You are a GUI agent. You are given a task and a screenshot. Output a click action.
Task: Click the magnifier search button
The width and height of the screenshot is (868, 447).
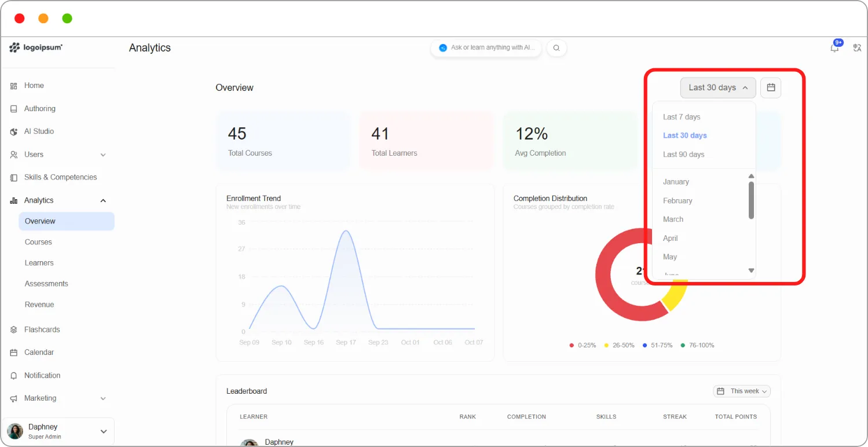coord(556,48)
